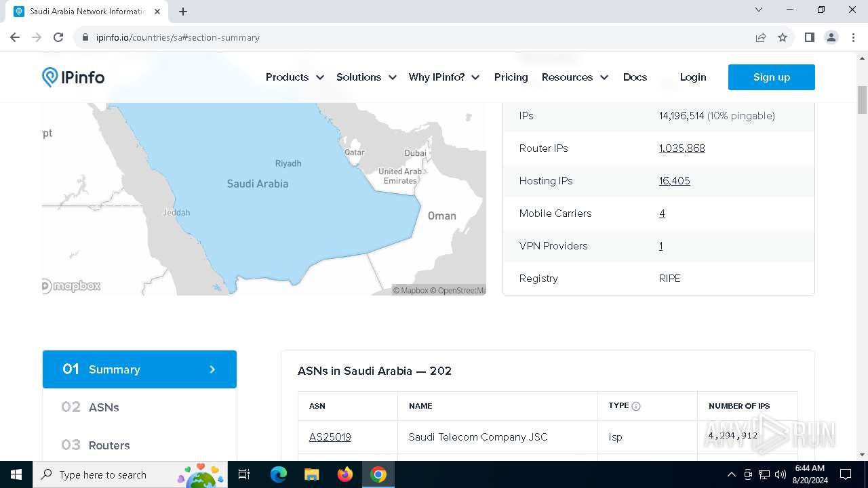This screenshot has height=488, width=868.
Task: Go back in browser history
Action: coord(15,37)
